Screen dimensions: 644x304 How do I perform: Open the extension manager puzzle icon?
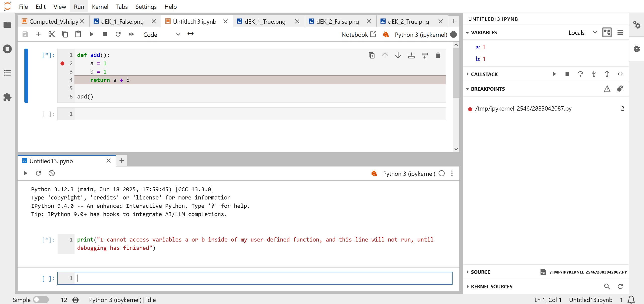7,97
